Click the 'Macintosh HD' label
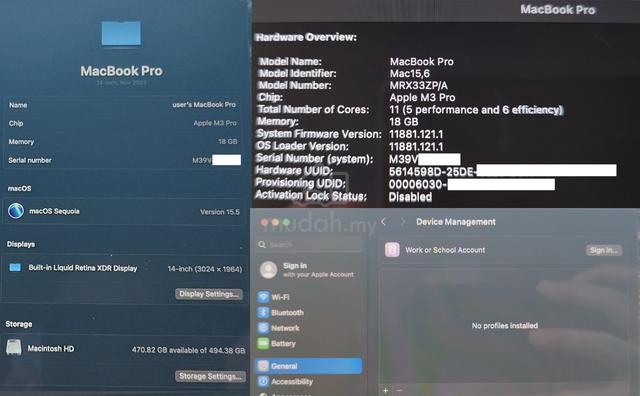 (x=51, y=348)
